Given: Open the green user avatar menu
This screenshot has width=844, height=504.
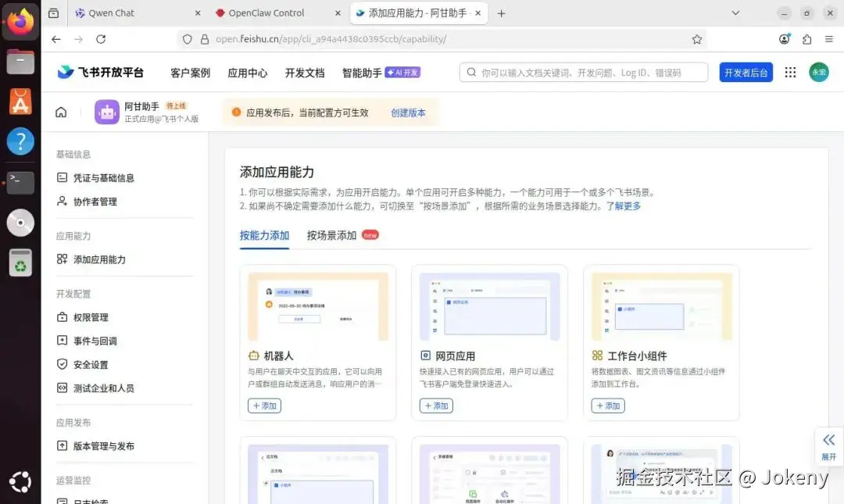Looking at the screenshot, I should [x=819, y=72].
